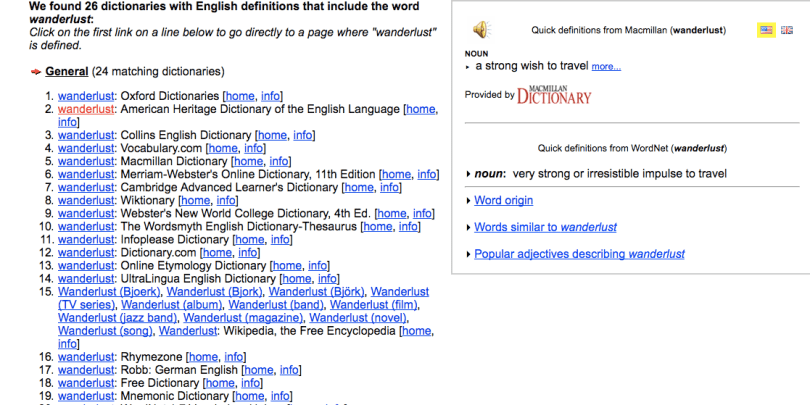Open info link for Collins English Dictionary

(x=304, y=135)
